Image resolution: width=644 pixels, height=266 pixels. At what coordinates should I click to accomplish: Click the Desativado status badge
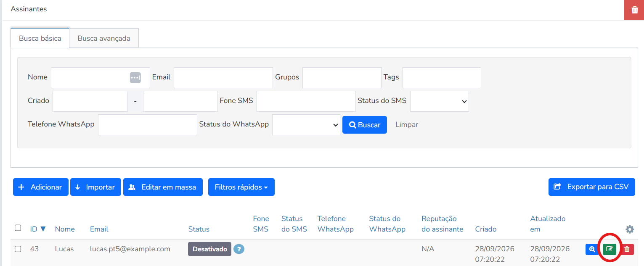tap(209, 249)
